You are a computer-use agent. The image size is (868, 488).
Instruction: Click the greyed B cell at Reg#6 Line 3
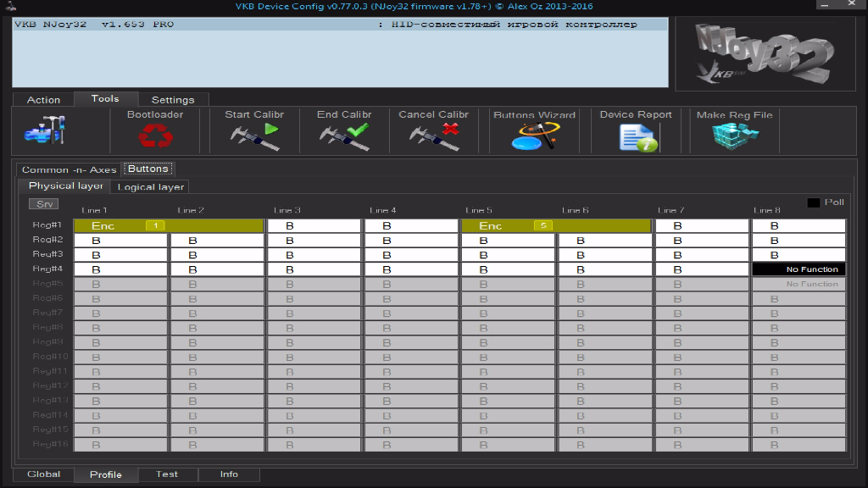click(314, 299)
